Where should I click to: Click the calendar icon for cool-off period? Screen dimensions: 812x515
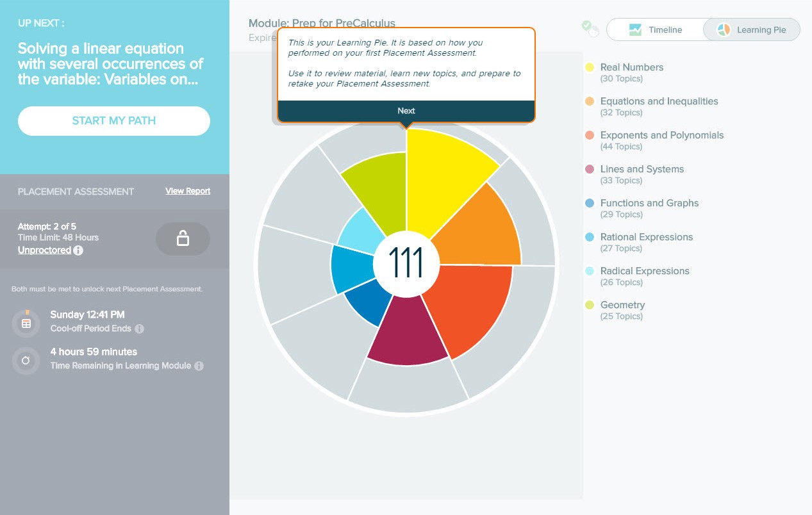click(x=26, y=323)
